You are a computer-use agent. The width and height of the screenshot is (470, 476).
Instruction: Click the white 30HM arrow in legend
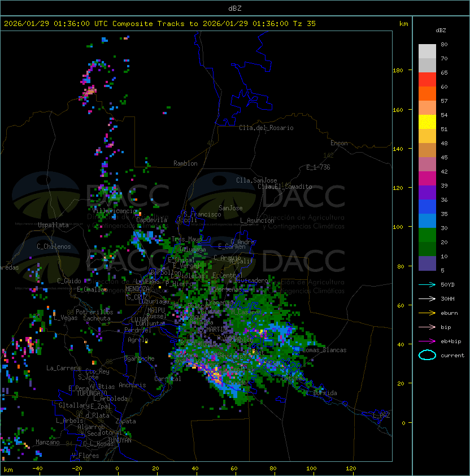click(x=427, y=298)
